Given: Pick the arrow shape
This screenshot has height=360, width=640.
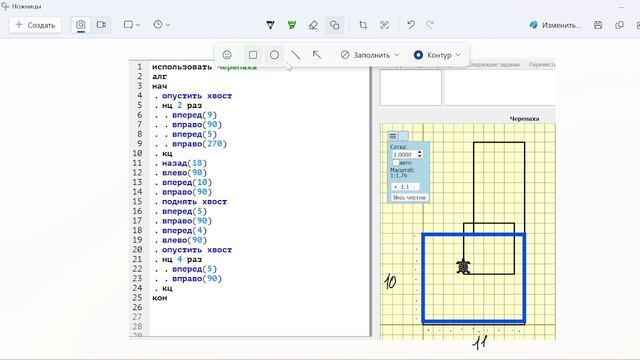Looking at the screenshot, I should click(x=317, y=55).
